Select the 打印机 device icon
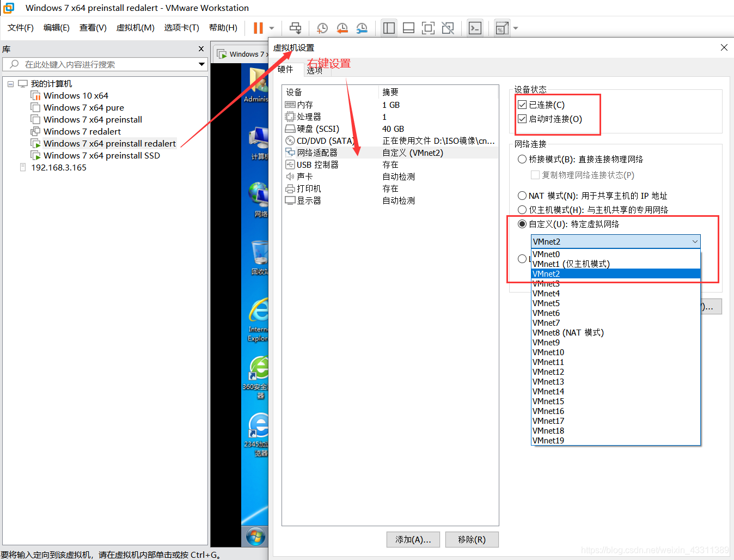 pos(290,188)
